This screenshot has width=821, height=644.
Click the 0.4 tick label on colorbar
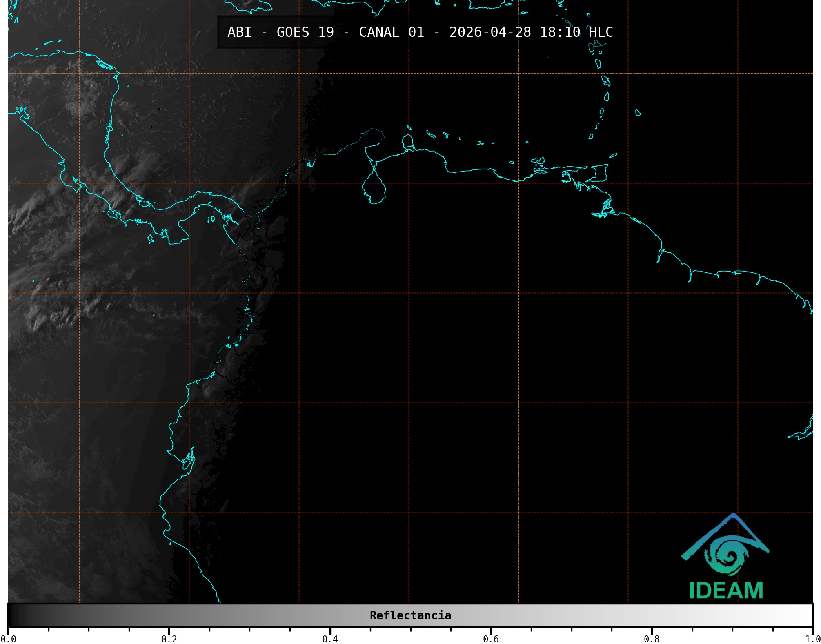click(330, 639)
